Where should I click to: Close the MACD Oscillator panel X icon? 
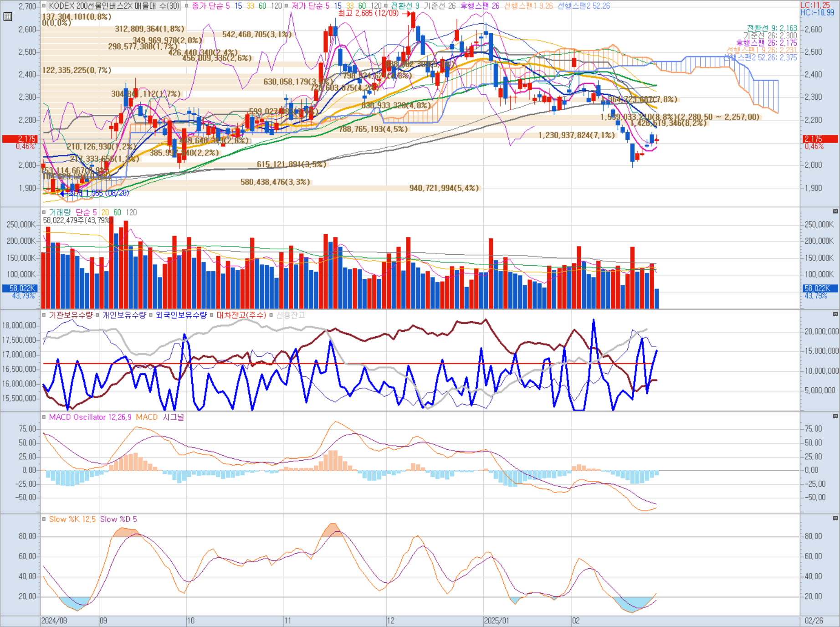[835, 416]
